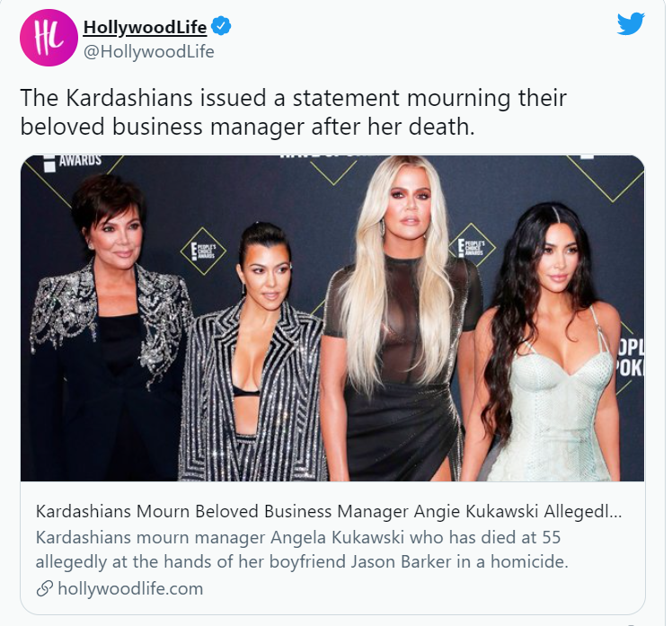Viewport: 672px width, 626px height.
Task: Open the article preview photo
Action: point(332,318)
